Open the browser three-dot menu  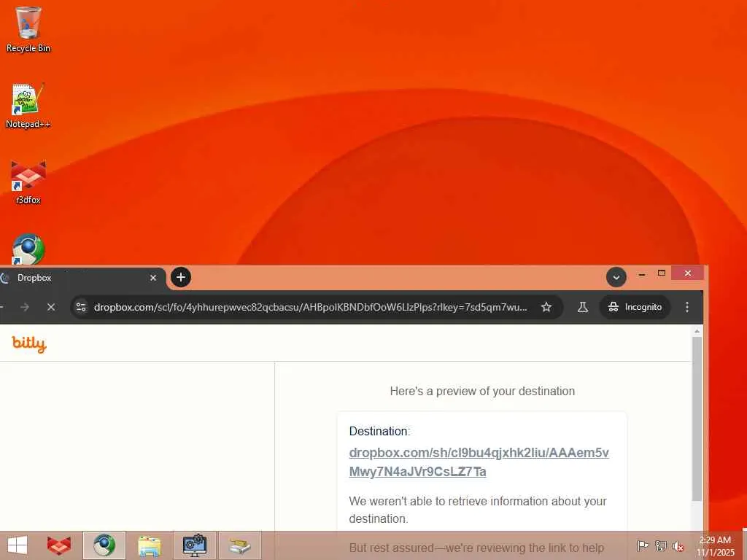click(x=687, y=307)
